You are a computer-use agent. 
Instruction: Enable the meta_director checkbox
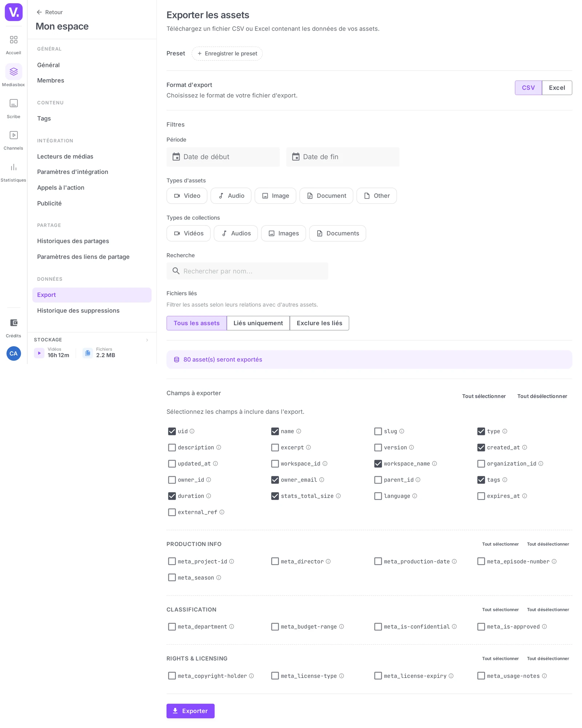pos(275,561)
